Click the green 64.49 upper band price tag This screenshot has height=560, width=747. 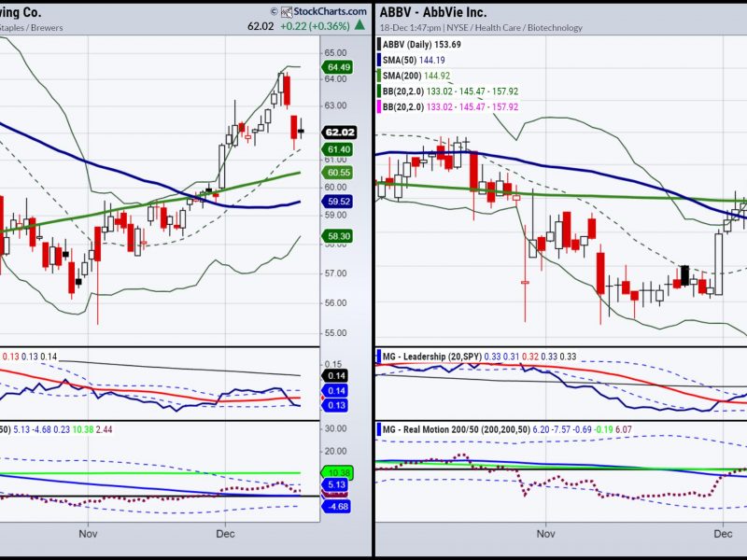(338, 67)
